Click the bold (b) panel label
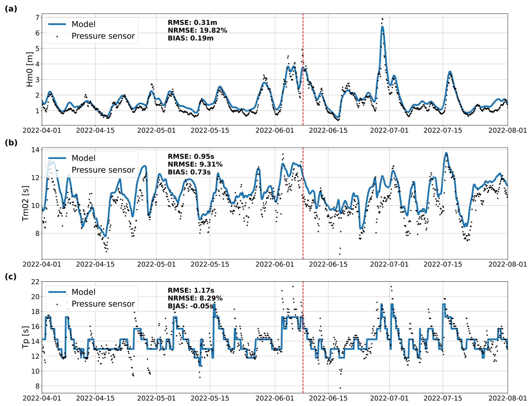The image size is (532, 406). pos(11,142)
